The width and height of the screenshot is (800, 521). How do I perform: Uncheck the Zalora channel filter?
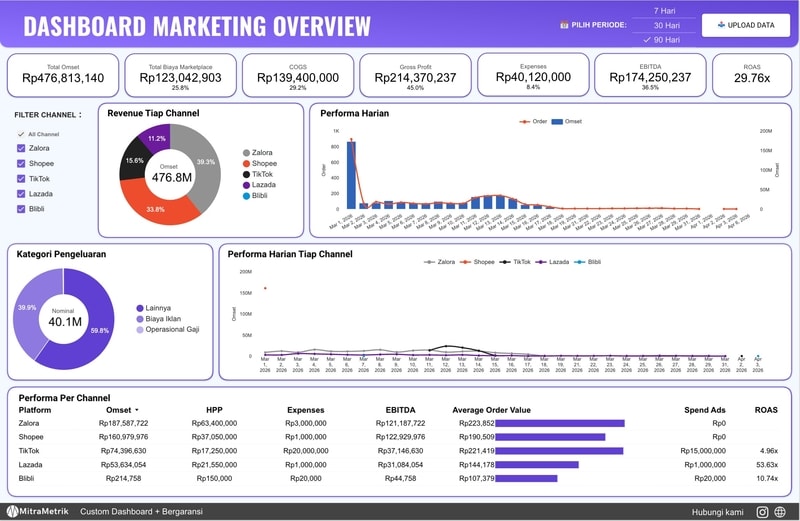pos(21,148)
